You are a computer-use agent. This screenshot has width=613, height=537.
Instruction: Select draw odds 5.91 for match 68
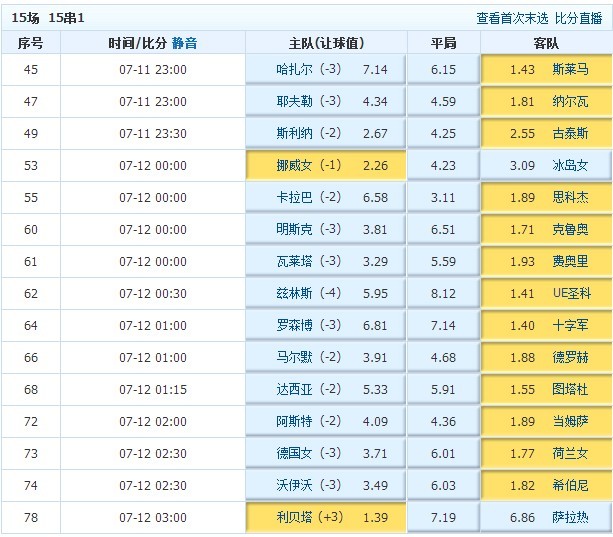[443, 390]
